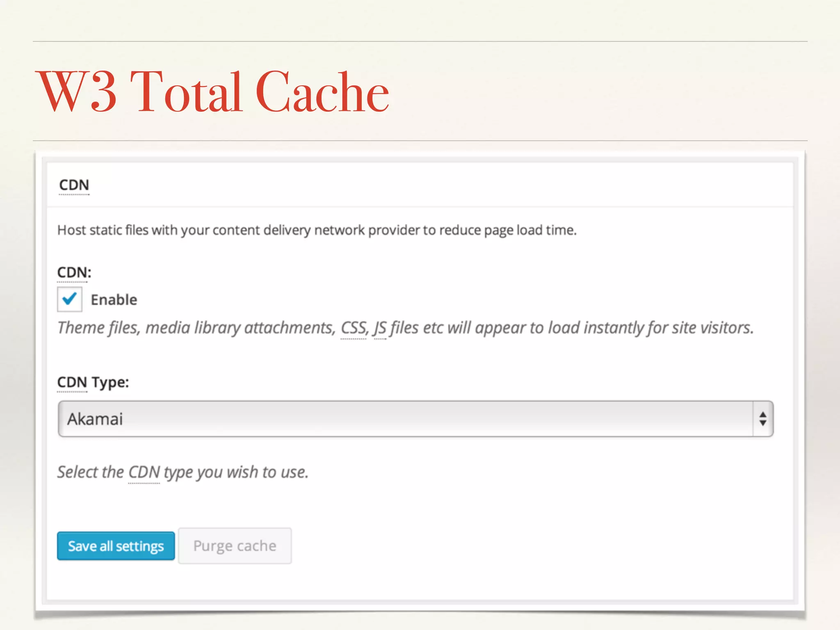Click the Save all settings button
840x630 pixels.
pos(116,546)
